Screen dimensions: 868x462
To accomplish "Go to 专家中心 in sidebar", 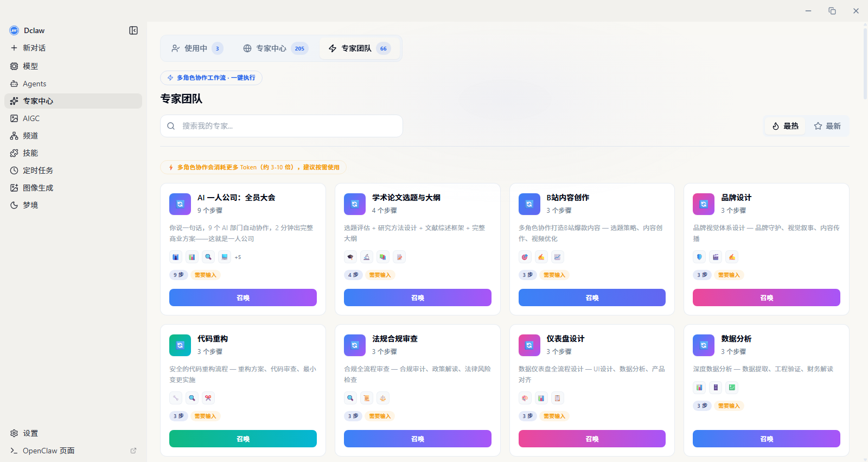I will pos(73,101).
